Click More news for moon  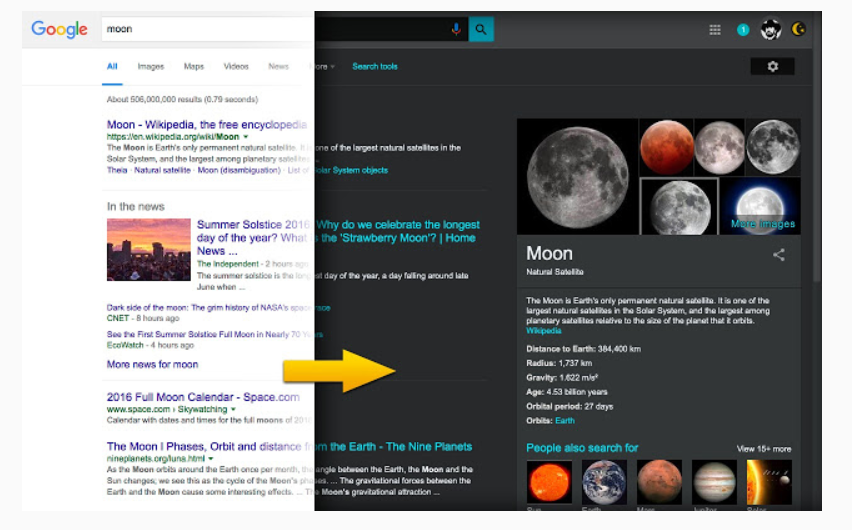tap(152, 364)
